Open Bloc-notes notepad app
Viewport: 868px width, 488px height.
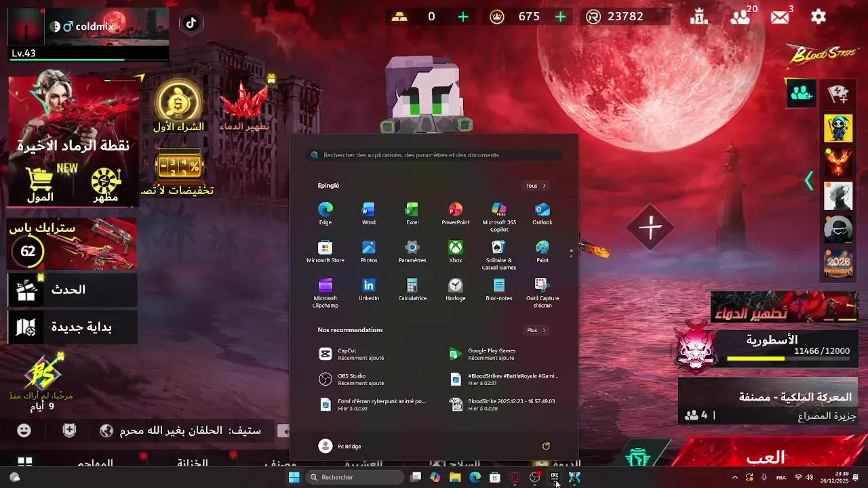(x=499, y=289)
